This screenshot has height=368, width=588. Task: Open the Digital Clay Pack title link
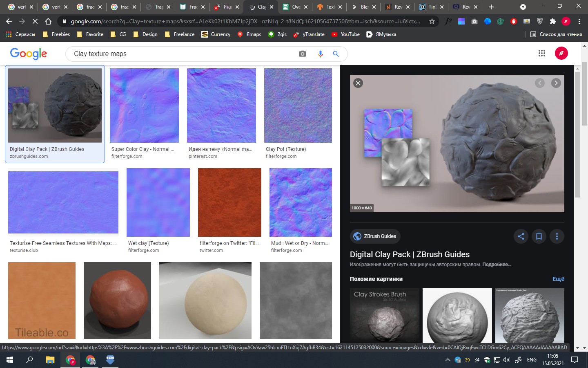point(410,254)
